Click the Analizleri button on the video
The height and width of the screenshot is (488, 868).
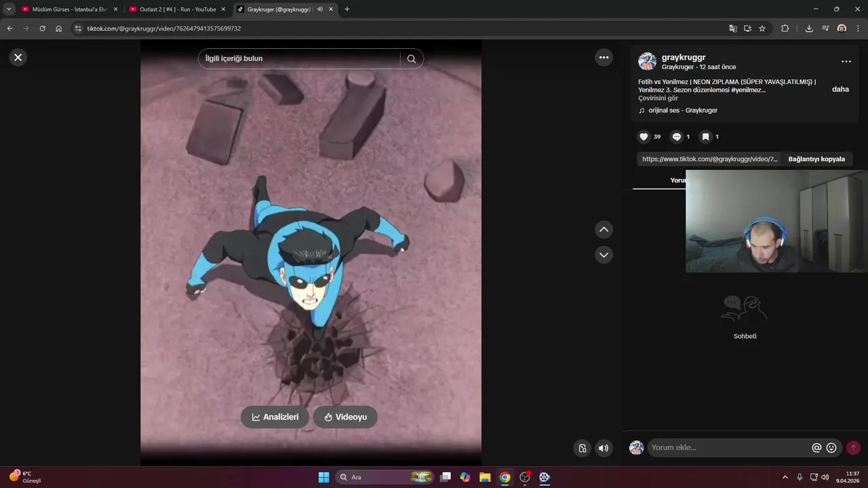point(275,417)
